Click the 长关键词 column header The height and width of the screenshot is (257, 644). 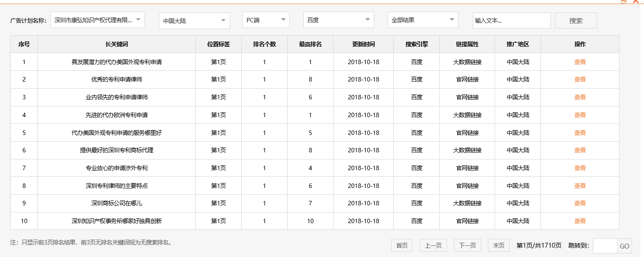(x=116, y=44)
